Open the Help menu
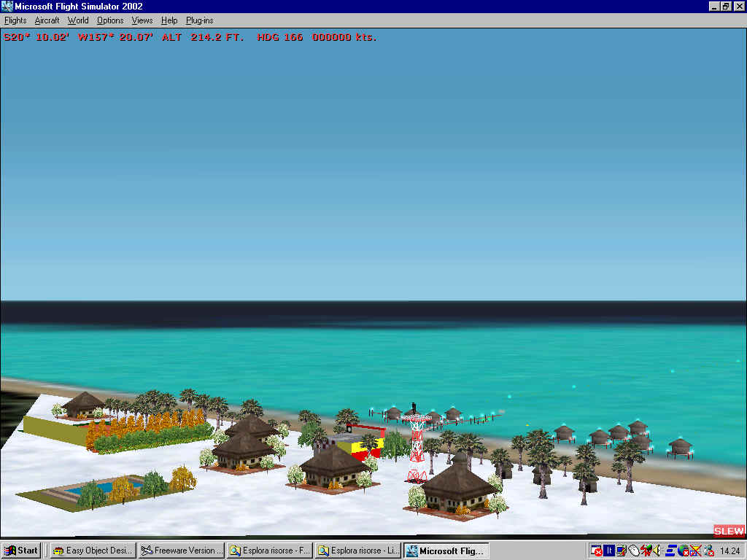747x560 pixels. coord(169,20)
